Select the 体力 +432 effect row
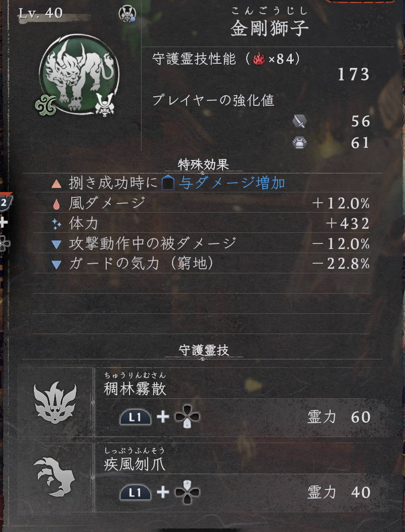The image size is (405, 532). tap(201, 223)
